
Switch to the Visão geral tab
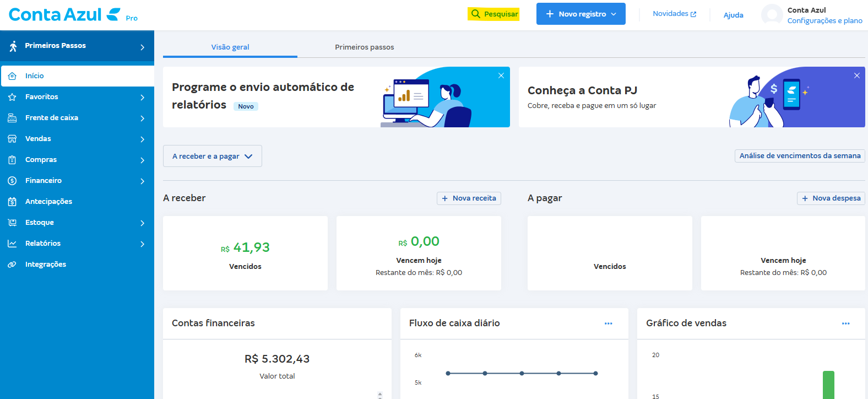230,47
